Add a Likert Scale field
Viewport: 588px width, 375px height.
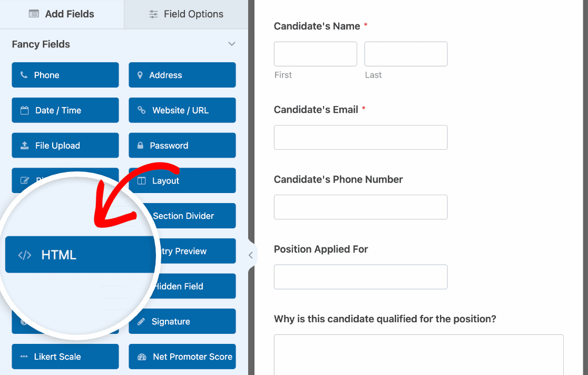(65, 357)
